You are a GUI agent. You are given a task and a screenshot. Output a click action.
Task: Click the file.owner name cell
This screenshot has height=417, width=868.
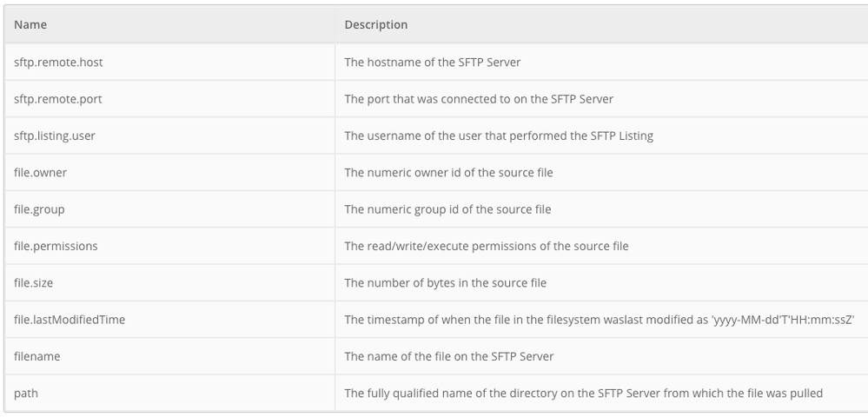[x=40, y=172]
